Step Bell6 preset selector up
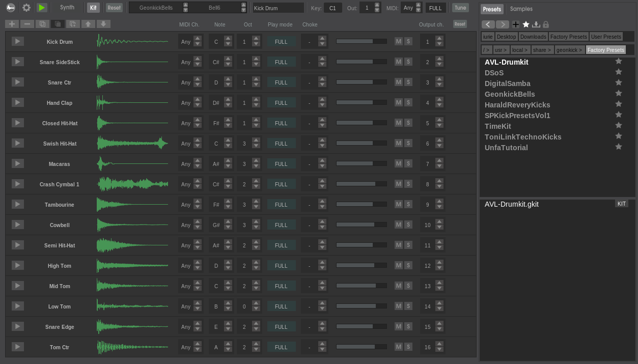The image size is (638, 364). click(x=243, y=5)
